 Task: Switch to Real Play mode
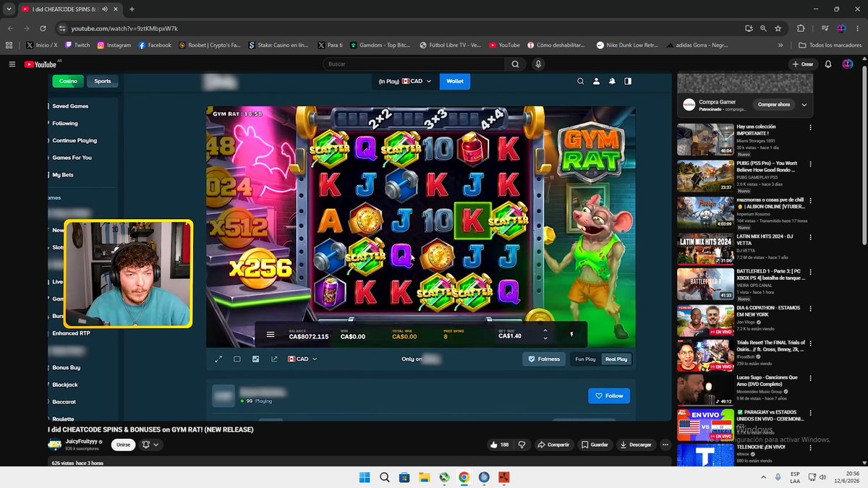(x=616, y=359)
